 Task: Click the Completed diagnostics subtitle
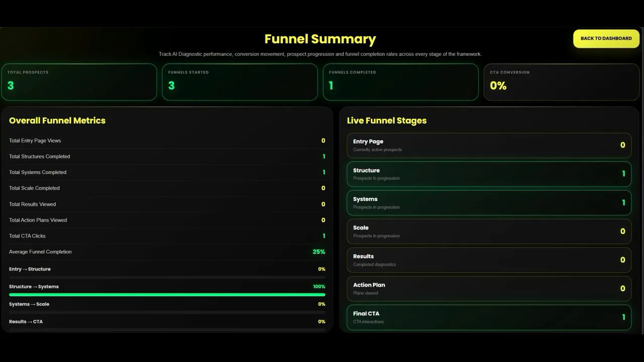[x=374, y=264]
